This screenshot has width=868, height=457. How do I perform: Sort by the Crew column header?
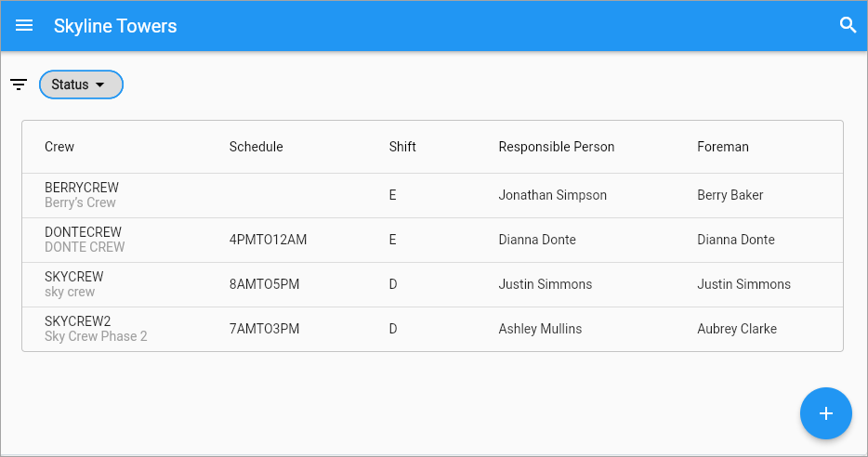(x=59, y=147)
